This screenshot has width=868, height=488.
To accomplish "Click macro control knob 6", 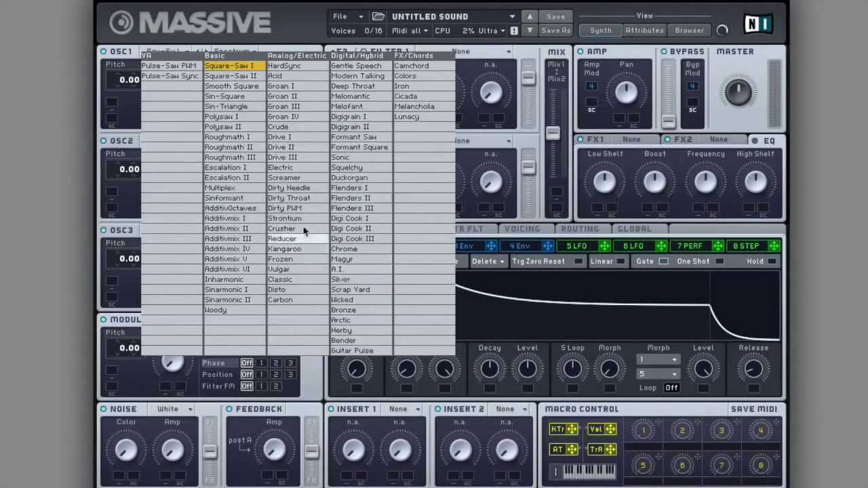I will (x=682, y=465).
